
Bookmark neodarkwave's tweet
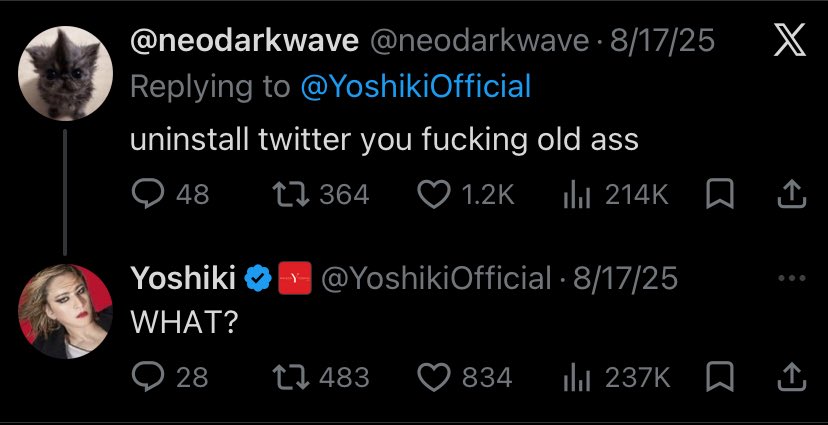(x=720, y=194)
